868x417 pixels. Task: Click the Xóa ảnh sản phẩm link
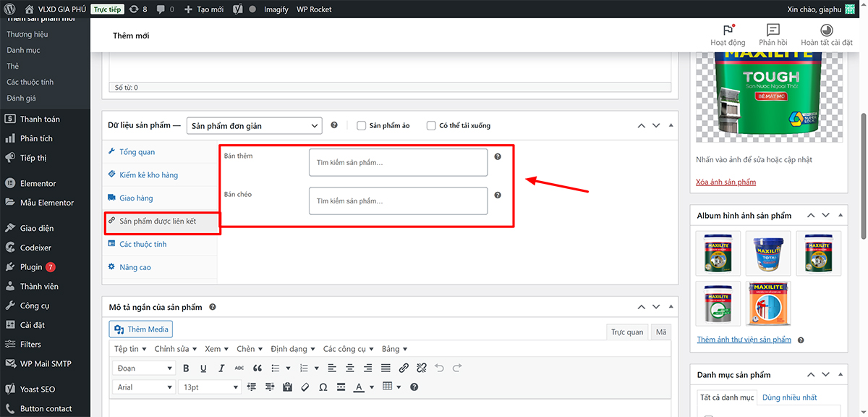click(726, 182)
